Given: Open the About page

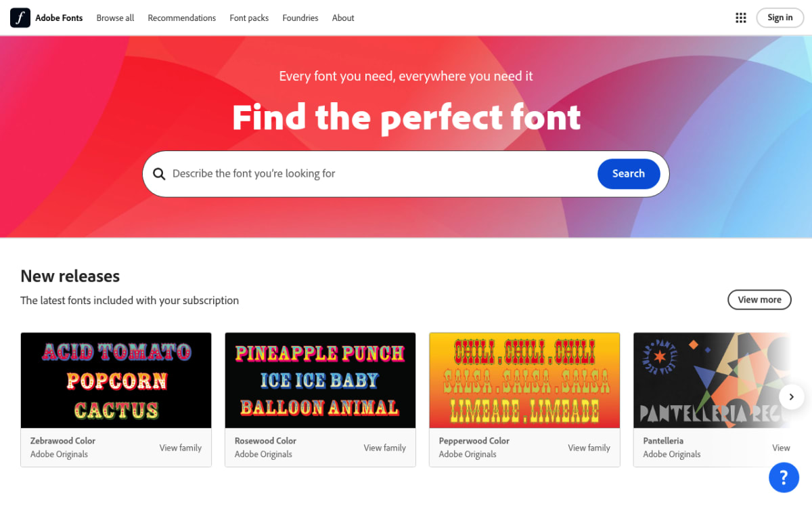Looking at the screenshot, I should click(343, 18).
